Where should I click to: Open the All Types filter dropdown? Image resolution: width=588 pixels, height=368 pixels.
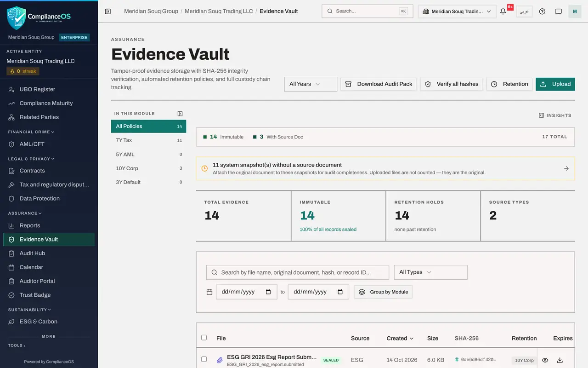tap(430, 272)
